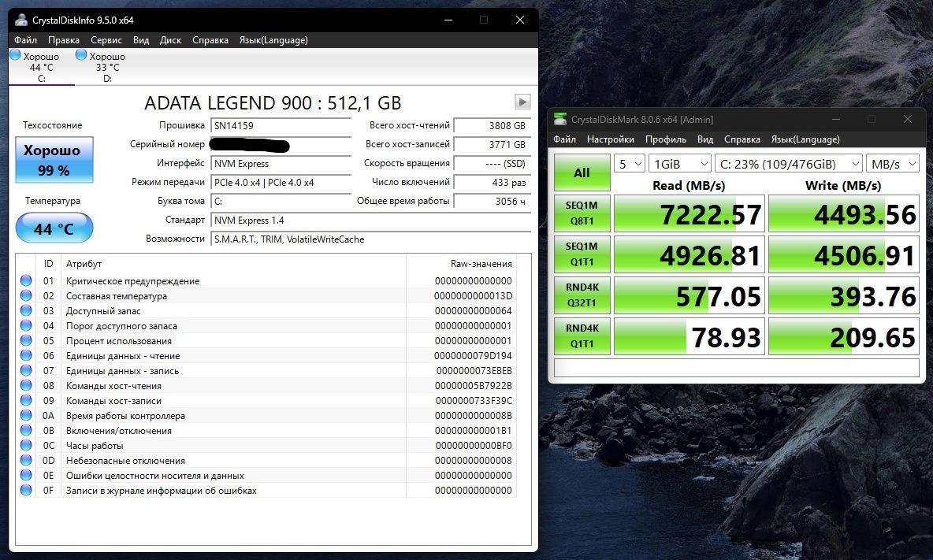Open Вид menu in CrystalDiskMark

(705, 139)
